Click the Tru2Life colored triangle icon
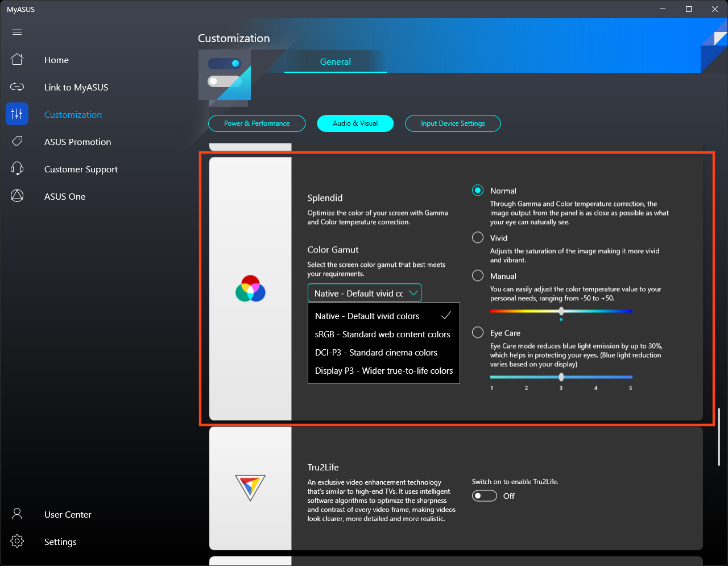 pos(250,487)
